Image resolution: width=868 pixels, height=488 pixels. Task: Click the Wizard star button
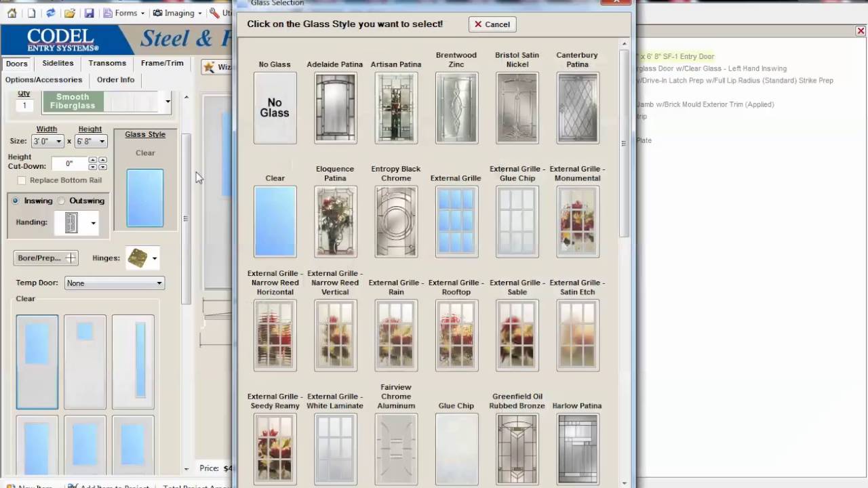[x=218, y=66]
